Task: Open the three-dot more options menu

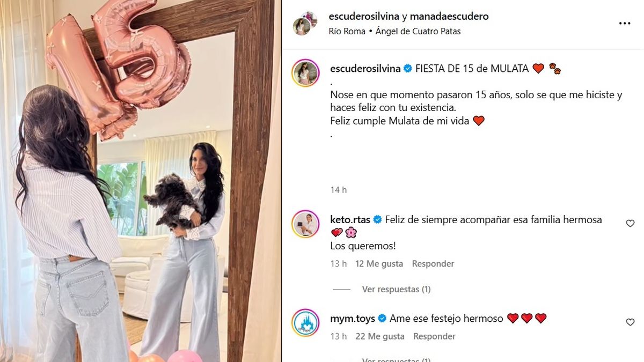Action: pyautogui.click(x=625, y=24)
